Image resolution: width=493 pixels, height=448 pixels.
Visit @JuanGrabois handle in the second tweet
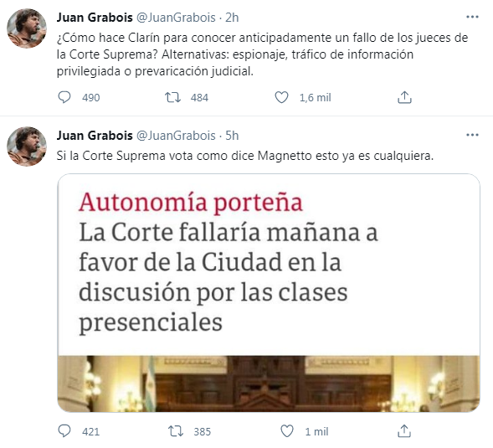point(176,136)
